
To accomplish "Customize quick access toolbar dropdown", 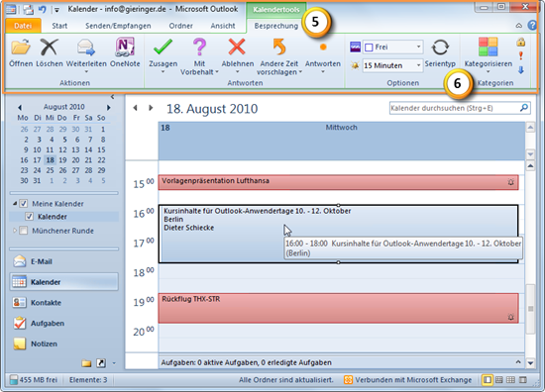I will pos(56,10).
